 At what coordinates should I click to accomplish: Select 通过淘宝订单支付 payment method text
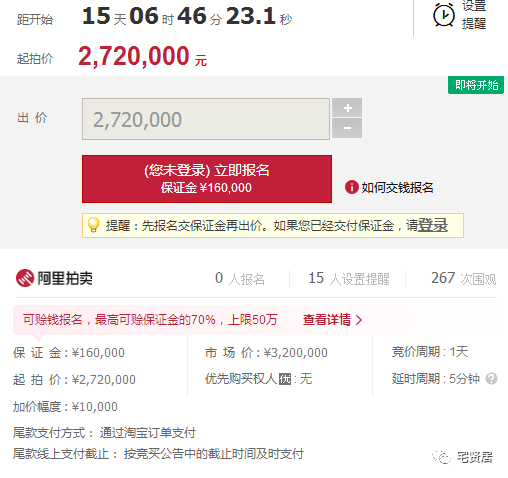[148, 433]
